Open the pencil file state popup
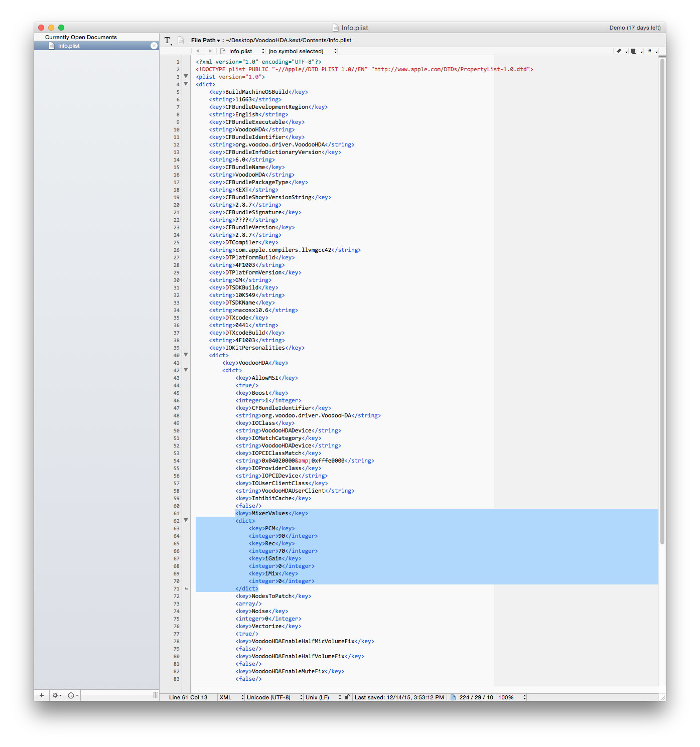Image resolution: width=700 pixels, height=747 pixels. pos(621,51)
